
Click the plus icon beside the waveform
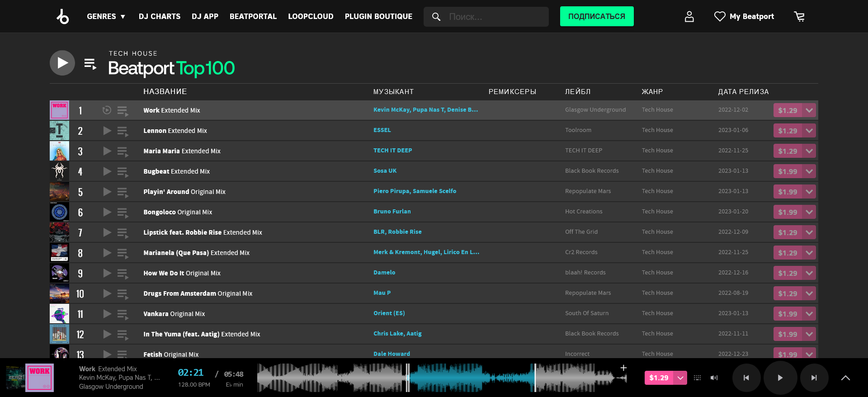tap(623, 368)
